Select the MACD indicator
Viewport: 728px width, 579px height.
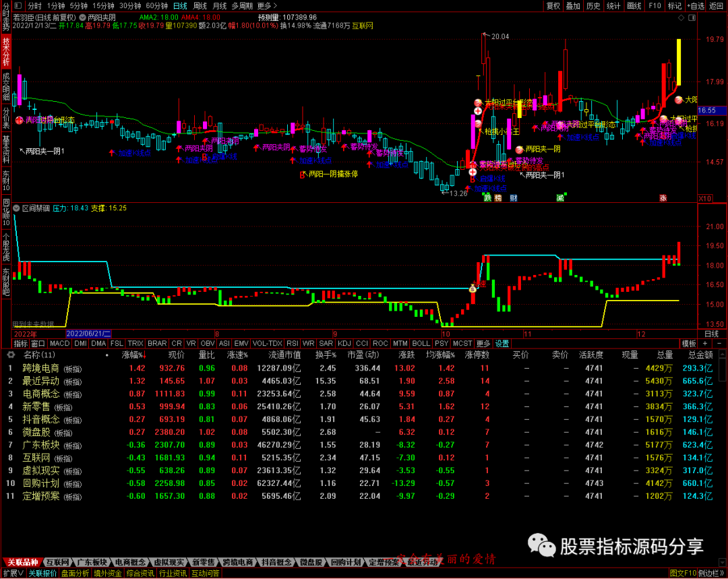59,344
